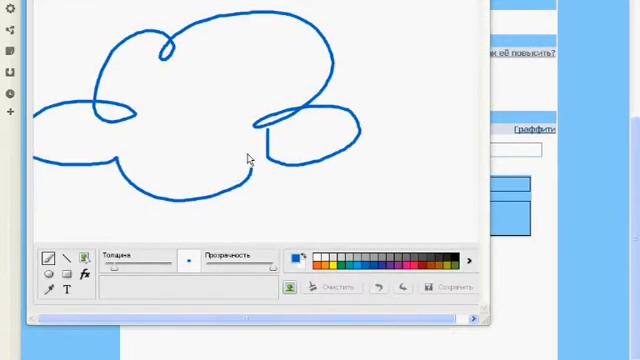Click the Толщина thickness slider handle

pos(114,267)
